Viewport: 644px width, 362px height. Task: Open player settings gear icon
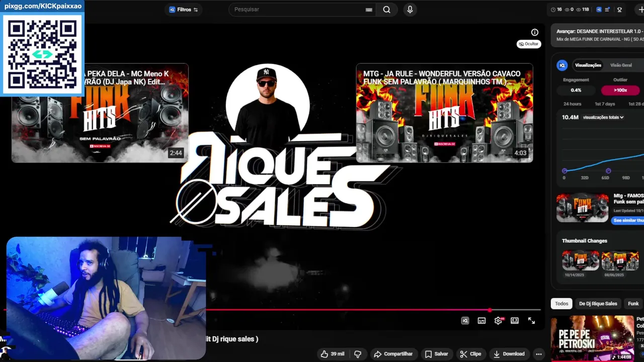[498, 321]
